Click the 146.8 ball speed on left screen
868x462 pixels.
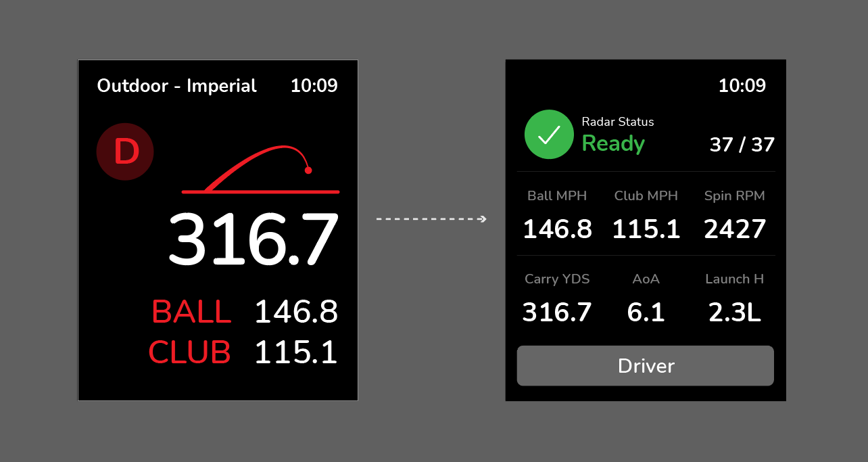click(x=296, y=312)
